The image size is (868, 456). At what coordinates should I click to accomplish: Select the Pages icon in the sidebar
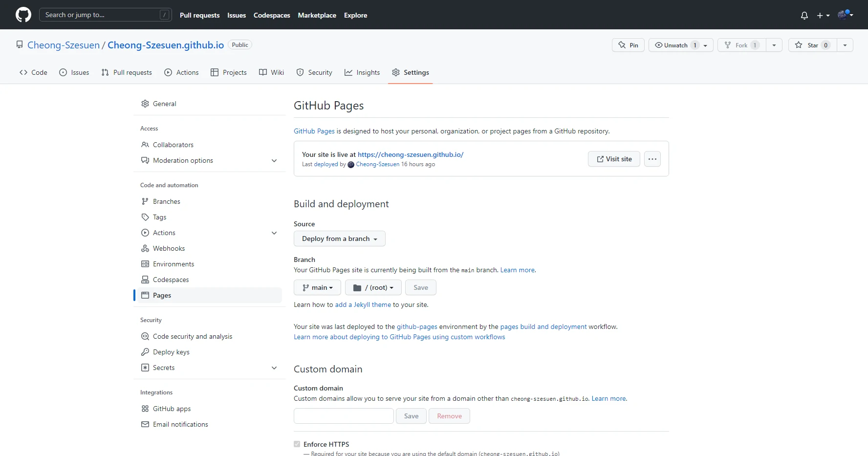(x=145, y=295)
